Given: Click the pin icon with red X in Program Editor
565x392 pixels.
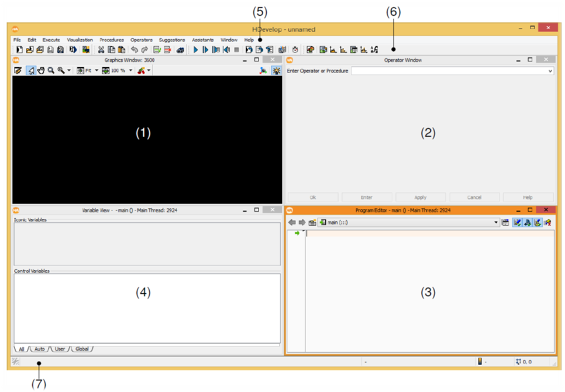Looking at the screenshot, I should click(548, 223).
